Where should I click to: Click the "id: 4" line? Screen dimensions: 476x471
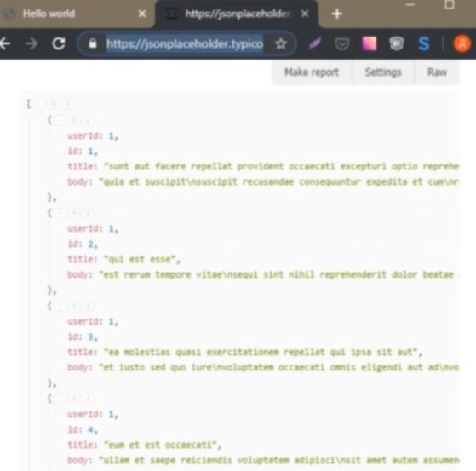(83, 430)
